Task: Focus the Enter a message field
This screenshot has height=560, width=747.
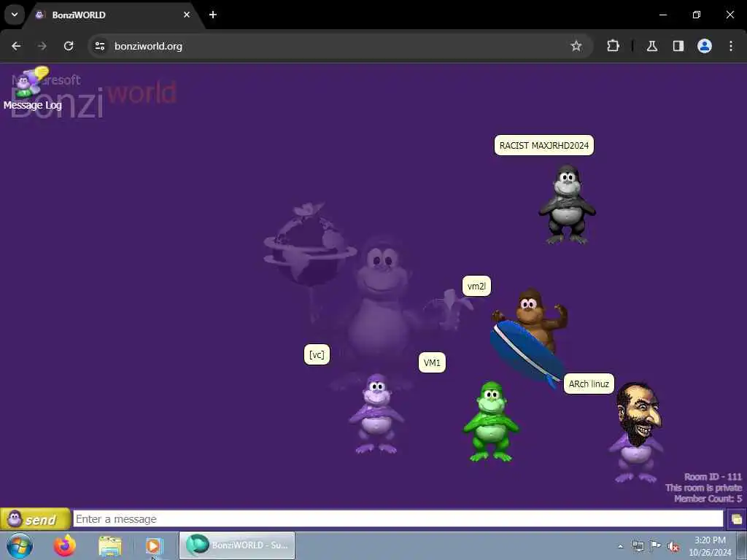Action: point(398,518)
